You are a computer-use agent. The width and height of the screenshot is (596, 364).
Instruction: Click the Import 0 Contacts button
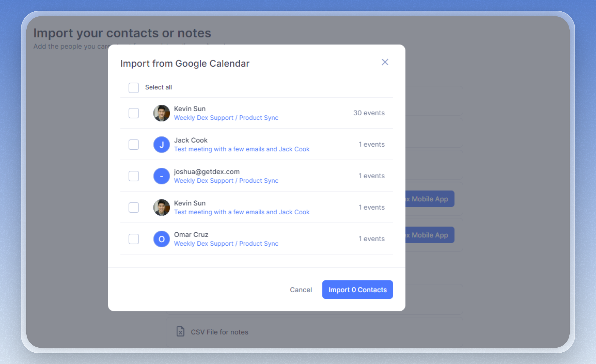tap(358, 290)
